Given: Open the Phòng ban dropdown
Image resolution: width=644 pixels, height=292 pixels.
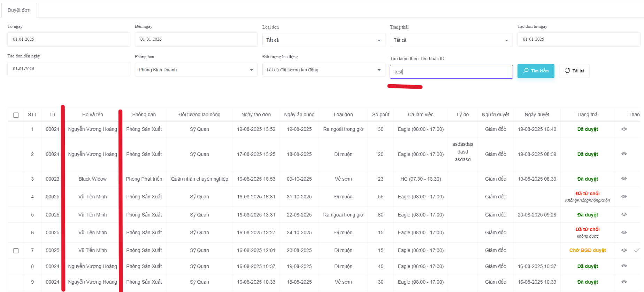Looking at the screenshot, I should pyautogui.click(x=196, y=70).
